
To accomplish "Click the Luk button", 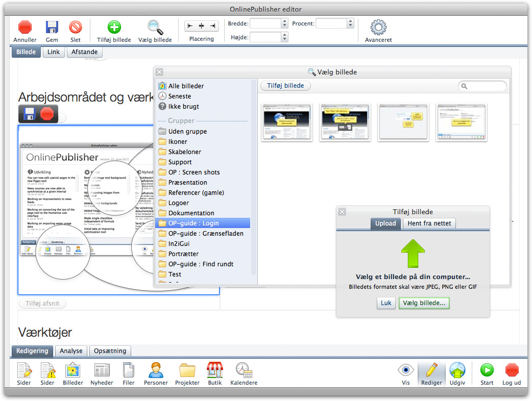I will [386, 303].
